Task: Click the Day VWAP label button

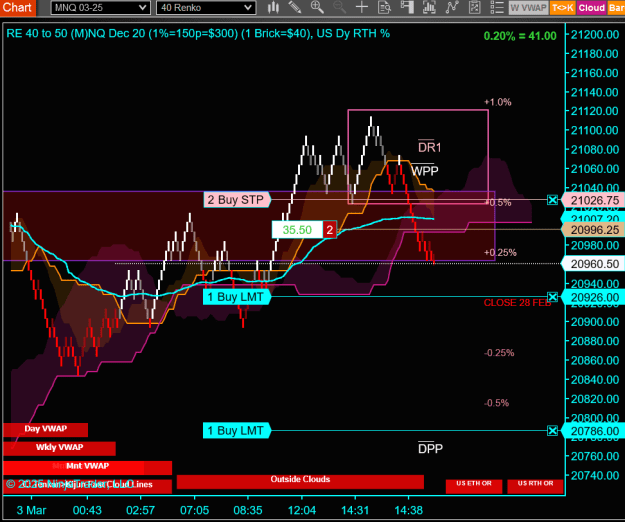Action: pos(45,430)
